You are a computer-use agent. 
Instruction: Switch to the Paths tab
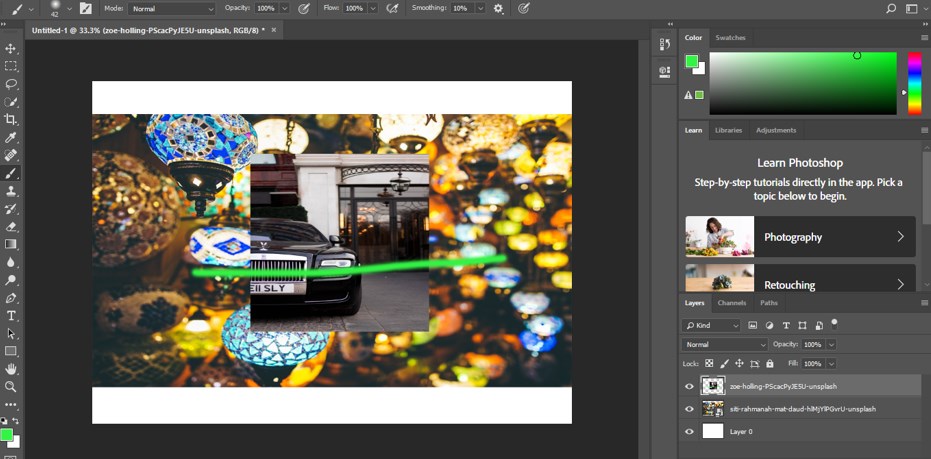point(769,303)
